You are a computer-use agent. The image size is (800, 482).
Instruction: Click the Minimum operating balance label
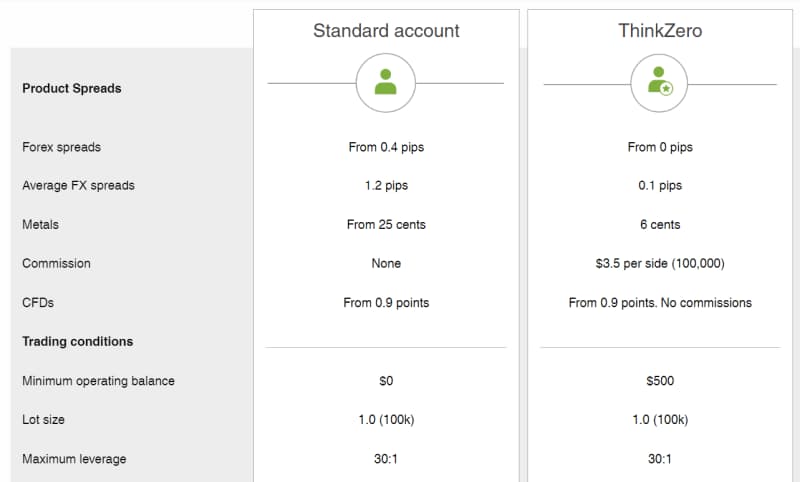coord(98,380)
